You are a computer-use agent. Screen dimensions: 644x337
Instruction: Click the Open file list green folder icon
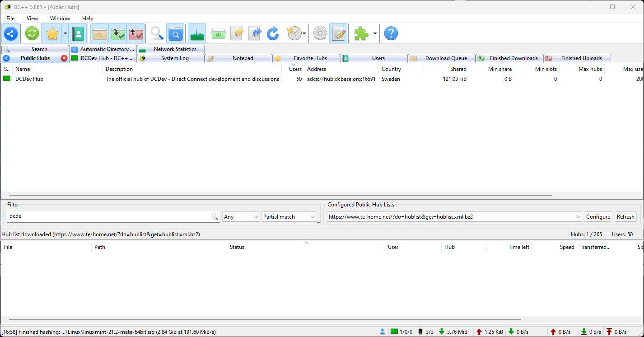click(x=218, y=33)
